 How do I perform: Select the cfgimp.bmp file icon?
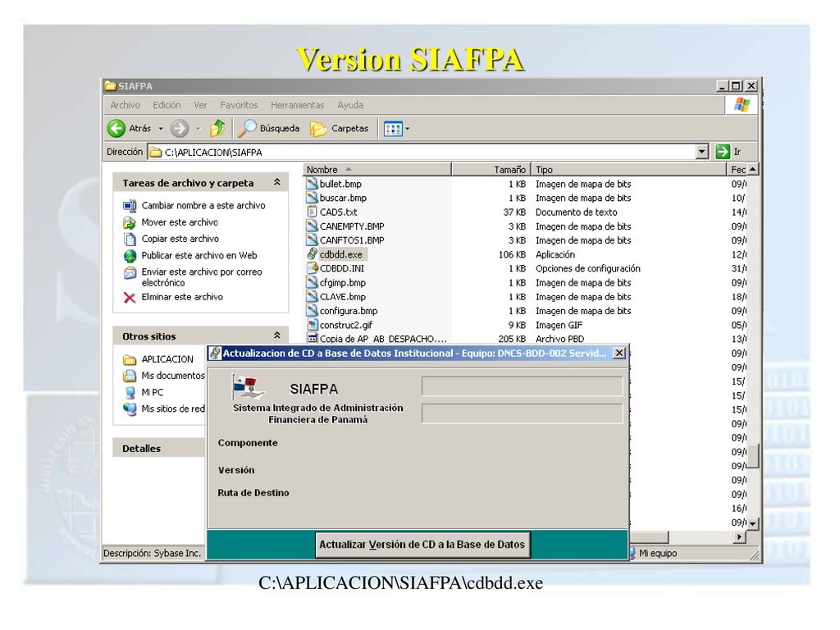312,282
